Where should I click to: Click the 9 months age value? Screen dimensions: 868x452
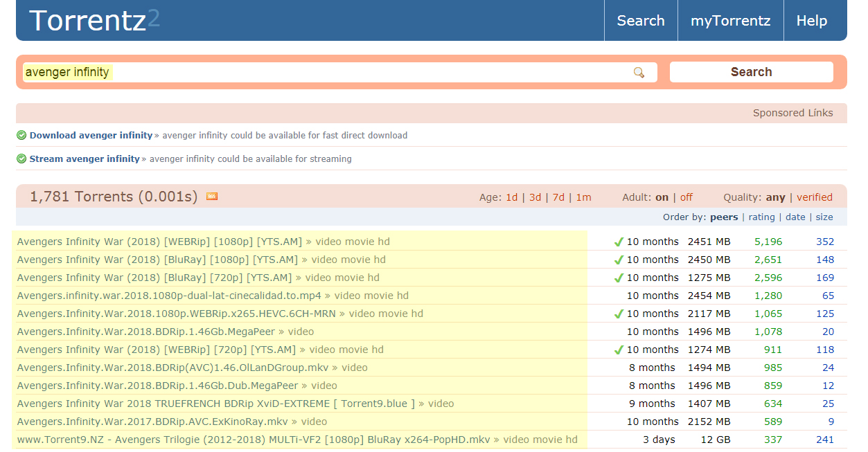click(x=652, y=404)
